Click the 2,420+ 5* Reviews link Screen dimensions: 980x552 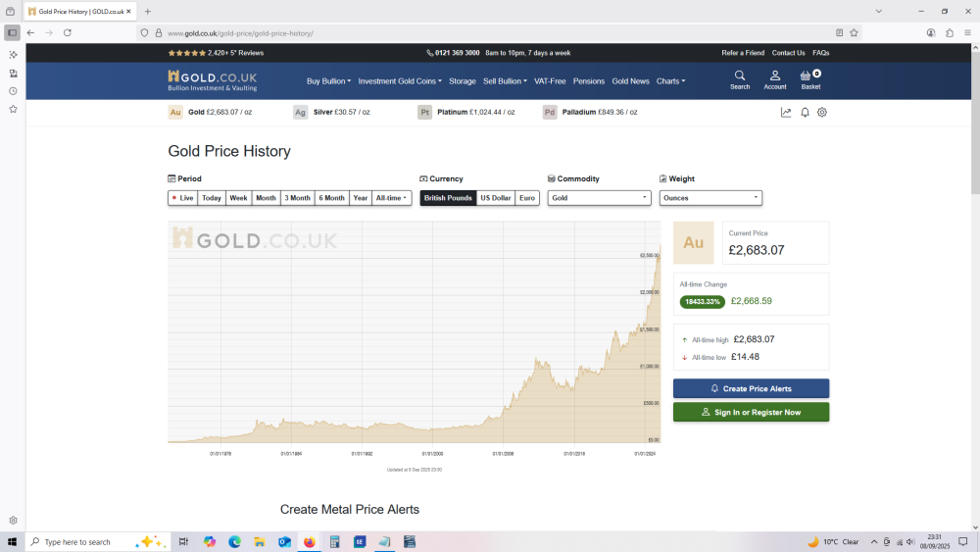[x=216, y=53]
